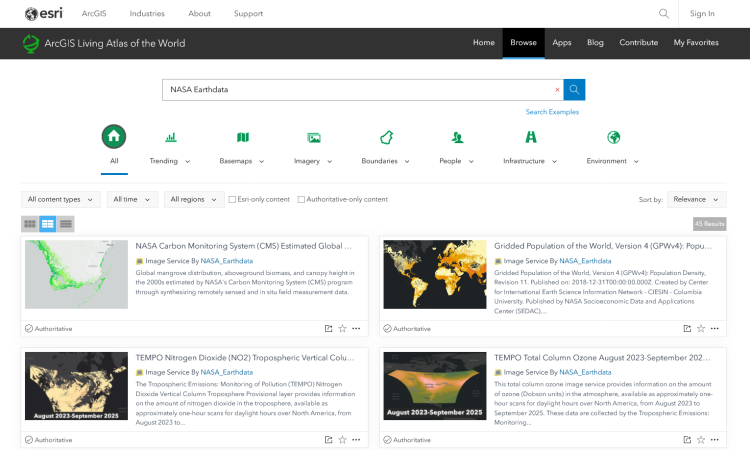Expand the Imagery category chevron

[x=330, y=162]
